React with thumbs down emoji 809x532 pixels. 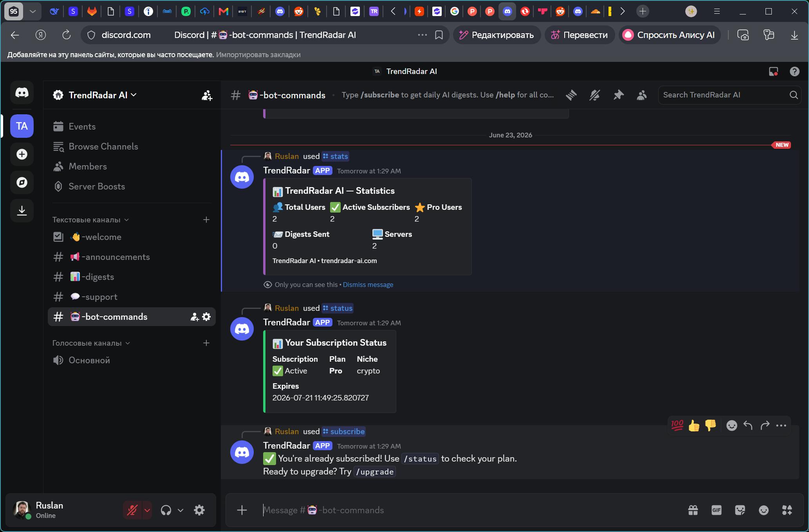tap(710, 425)
